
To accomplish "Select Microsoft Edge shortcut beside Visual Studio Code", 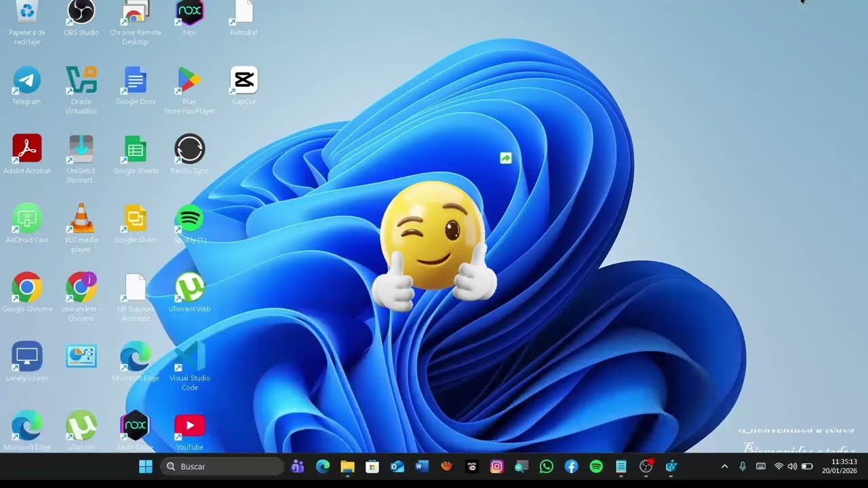I will point(135,357).
